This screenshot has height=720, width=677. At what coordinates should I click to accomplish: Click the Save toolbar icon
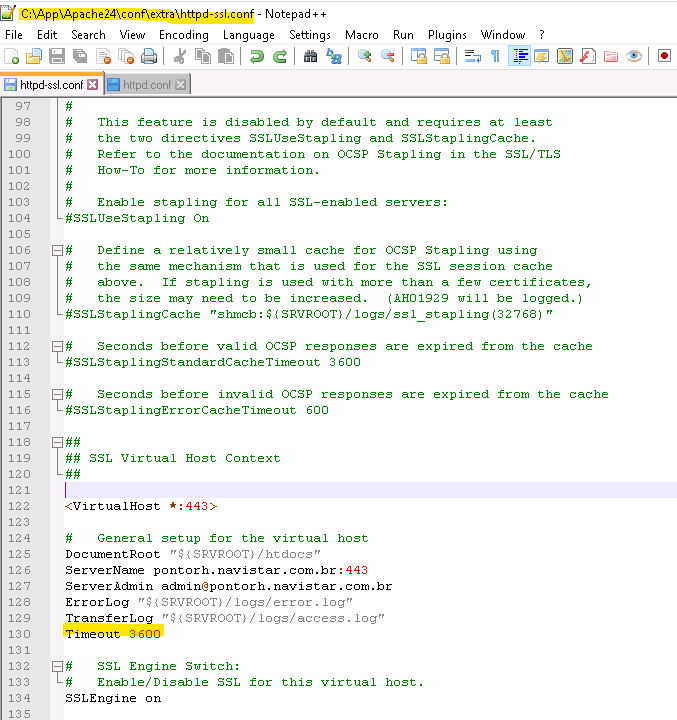(57, 56)
